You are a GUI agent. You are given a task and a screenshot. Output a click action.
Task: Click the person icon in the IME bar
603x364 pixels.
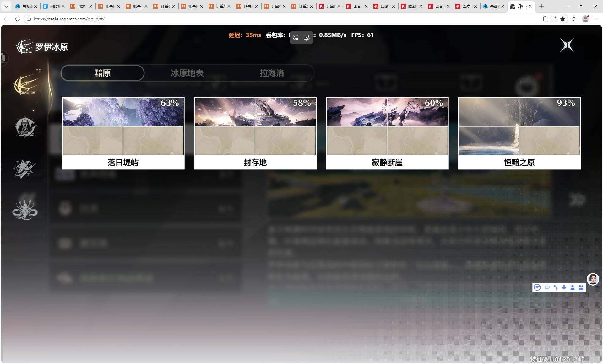[x=573, y=287]
